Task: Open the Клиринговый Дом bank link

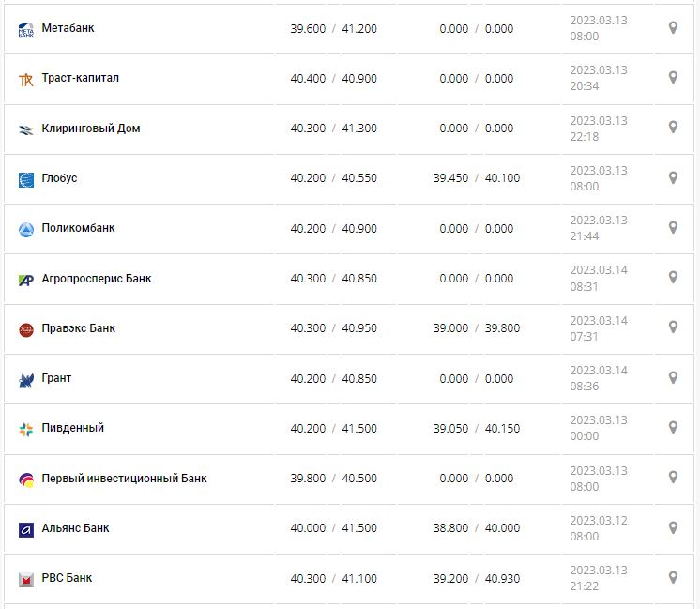Action: 91,129
